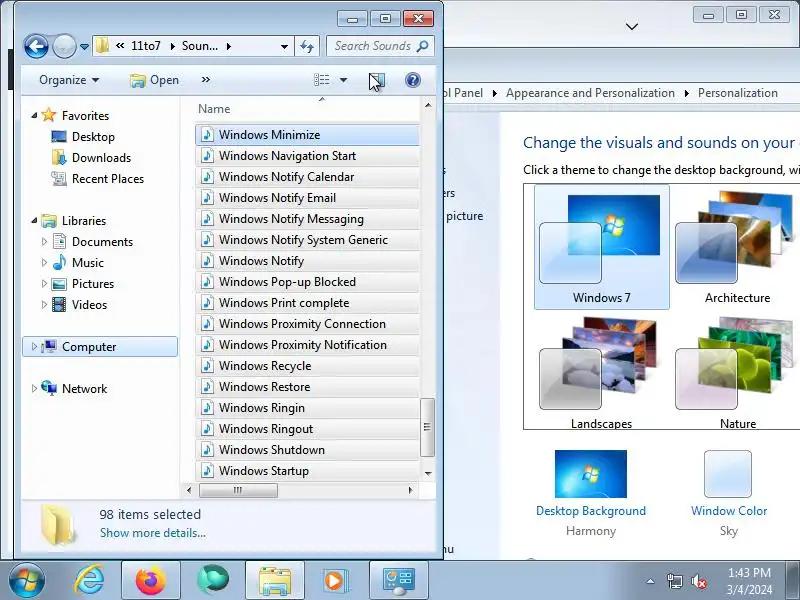
Task: Click the vertical scrollbar thumb in file list
Action: point(428,427)
